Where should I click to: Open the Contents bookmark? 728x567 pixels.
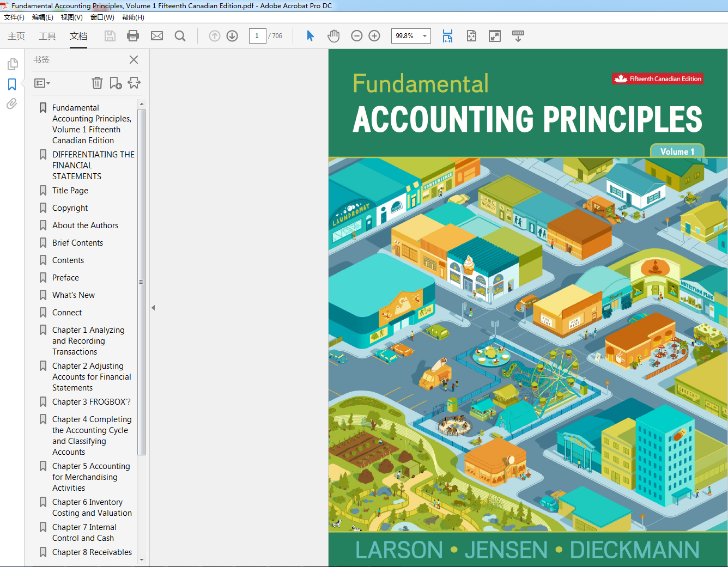tap(68, 260)
